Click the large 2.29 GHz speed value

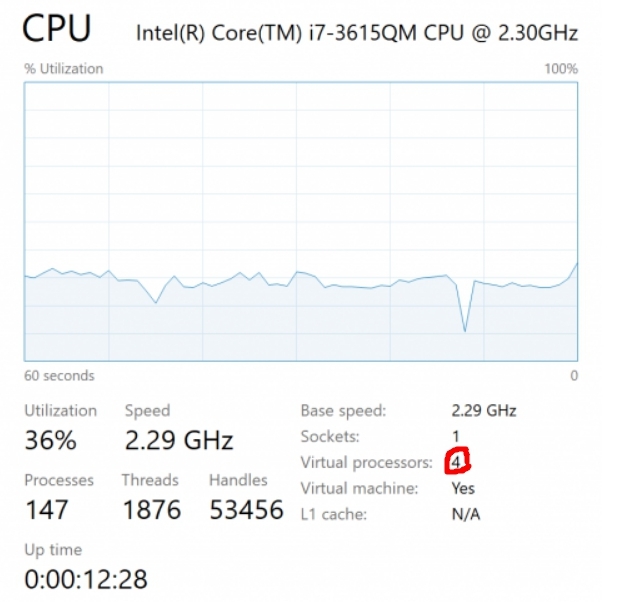(x=179, y=441)
